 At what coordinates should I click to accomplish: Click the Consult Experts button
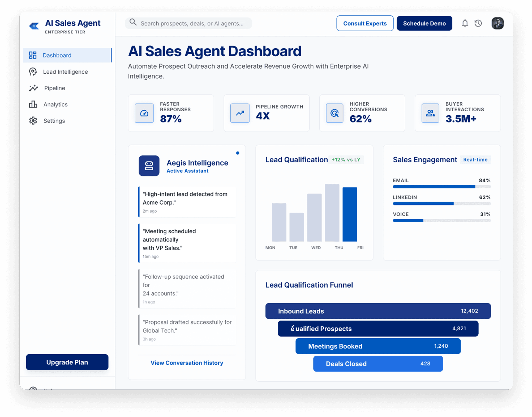click(x=365, y=23)
